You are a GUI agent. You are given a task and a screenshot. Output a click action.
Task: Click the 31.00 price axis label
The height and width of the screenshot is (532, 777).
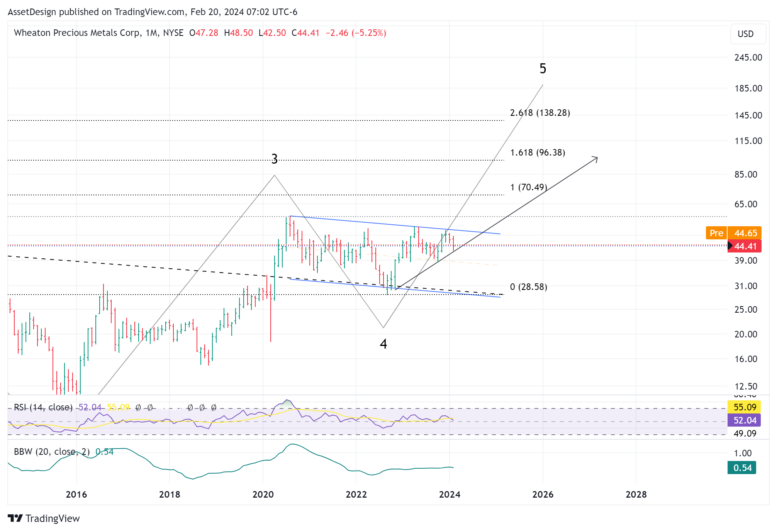(x=746, y=286)
